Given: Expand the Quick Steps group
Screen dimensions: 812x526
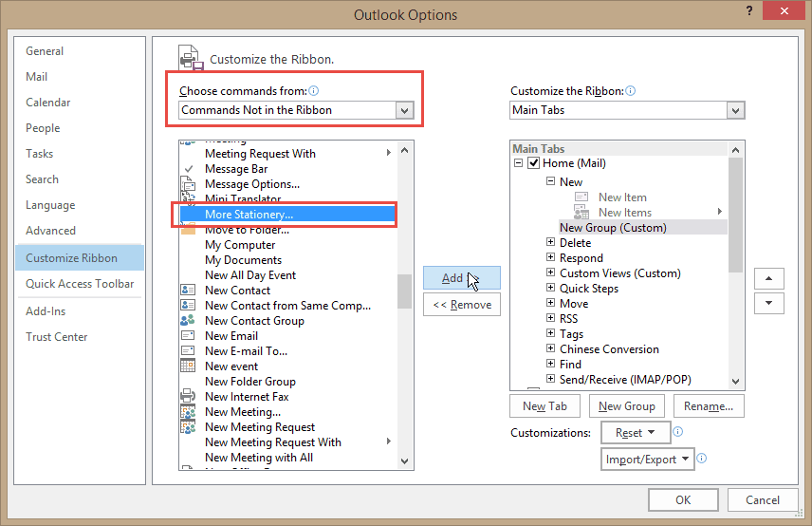Looking at the screenshot, I should click(x=550, y=288).
